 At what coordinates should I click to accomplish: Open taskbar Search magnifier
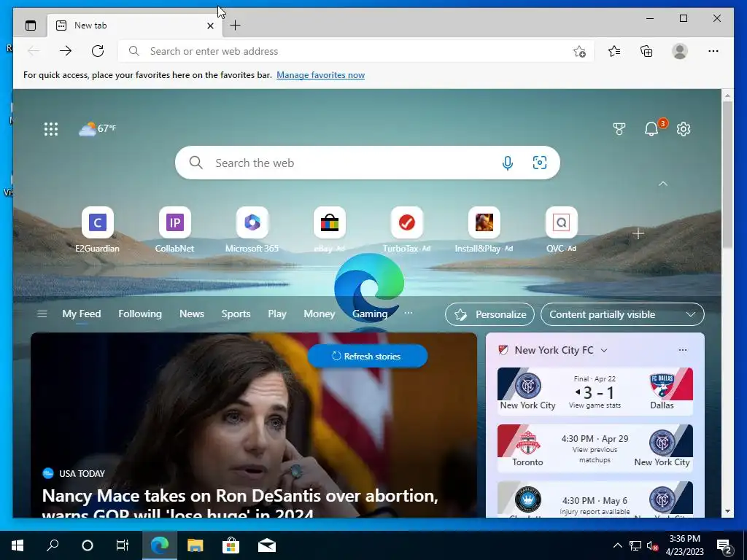pos(53,545)
